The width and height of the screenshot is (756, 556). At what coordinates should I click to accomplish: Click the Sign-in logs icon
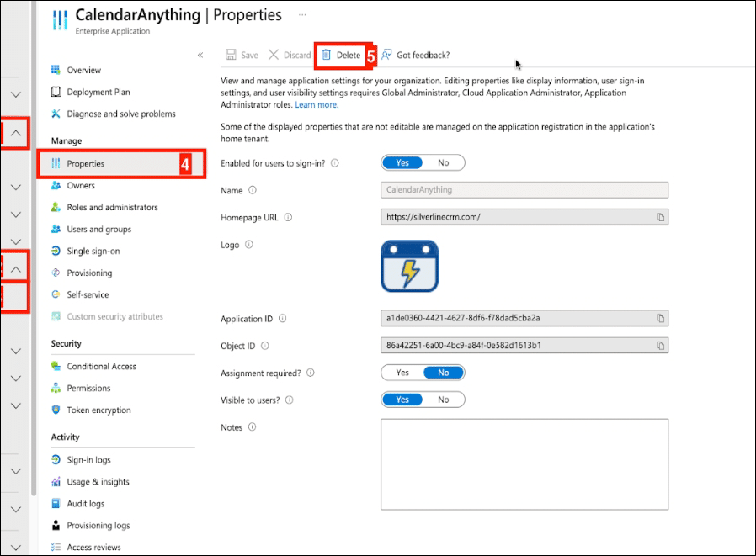(x=56, y=459)
